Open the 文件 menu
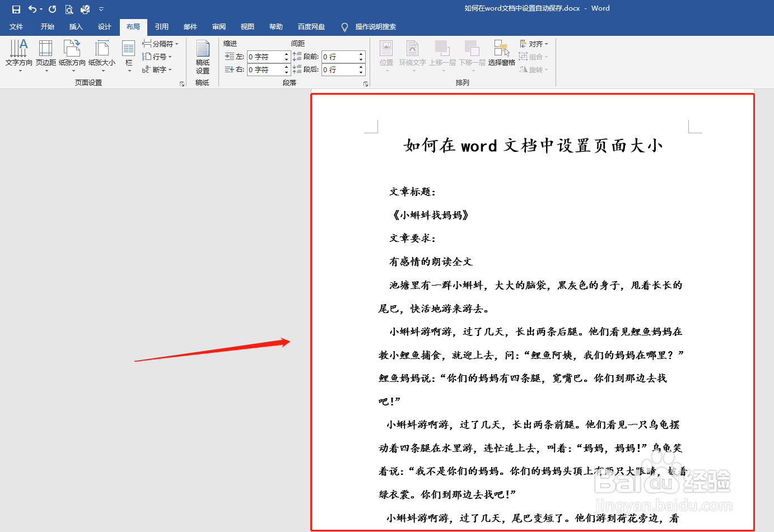 tap(17, 26)
